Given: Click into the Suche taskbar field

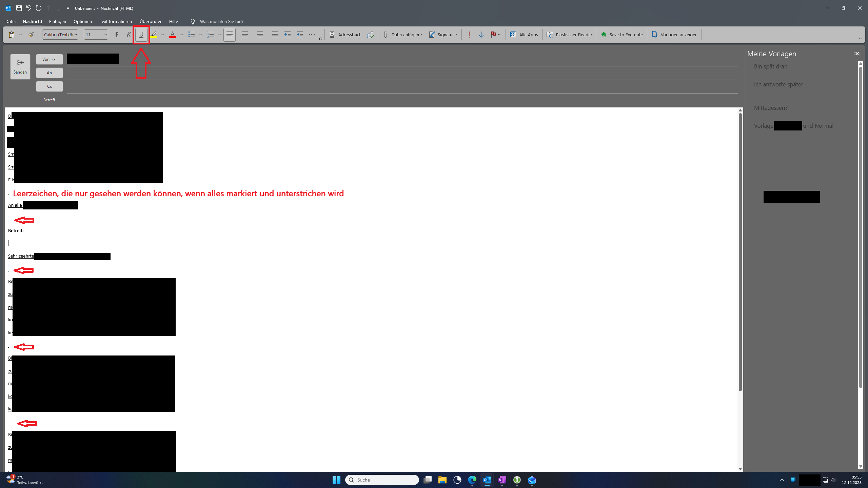Looking at the screenshot, I should (x=382, y=480).
